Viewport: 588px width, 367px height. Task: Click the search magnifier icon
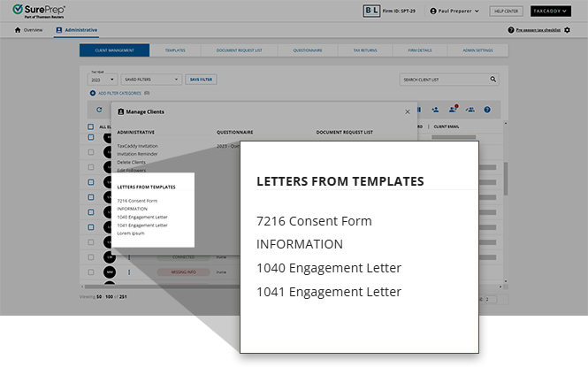pos(493,79)
